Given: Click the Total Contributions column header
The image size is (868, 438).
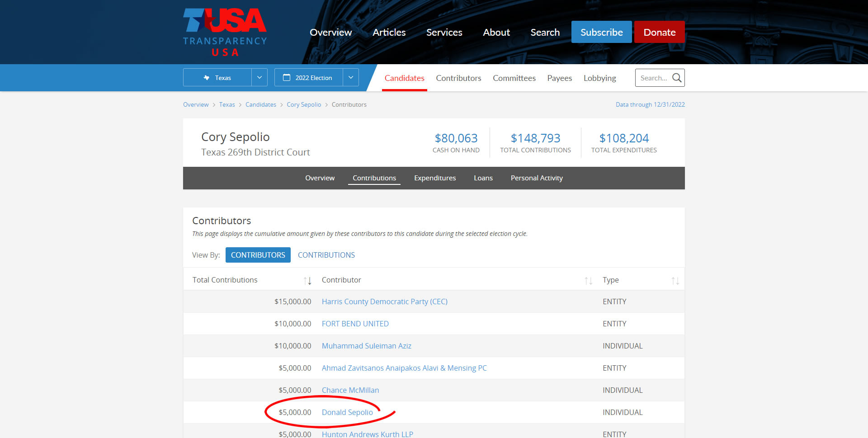Looking at the screenshot, I should pos(225,280).
